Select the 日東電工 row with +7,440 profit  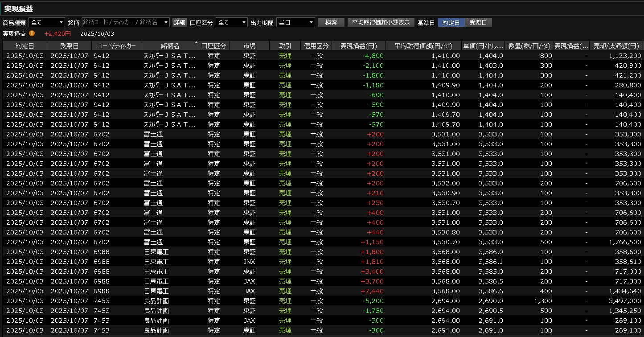[312, 291]
